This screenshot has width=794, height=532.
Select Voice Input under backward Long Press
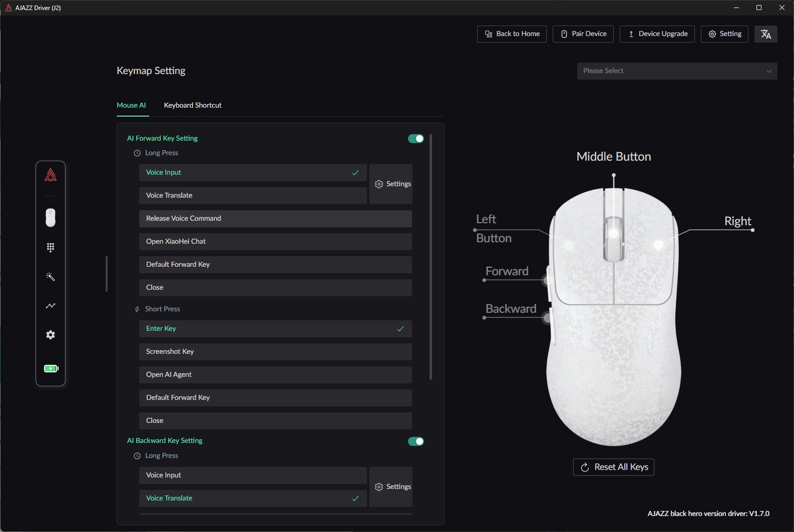253,475
